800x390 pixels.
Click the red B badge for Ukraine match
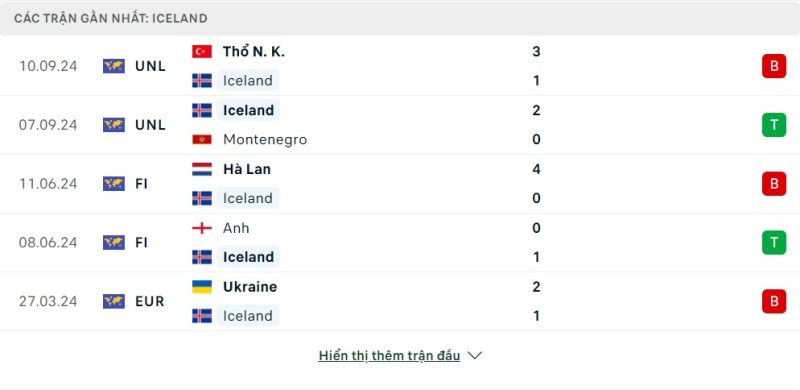[774, 301]
